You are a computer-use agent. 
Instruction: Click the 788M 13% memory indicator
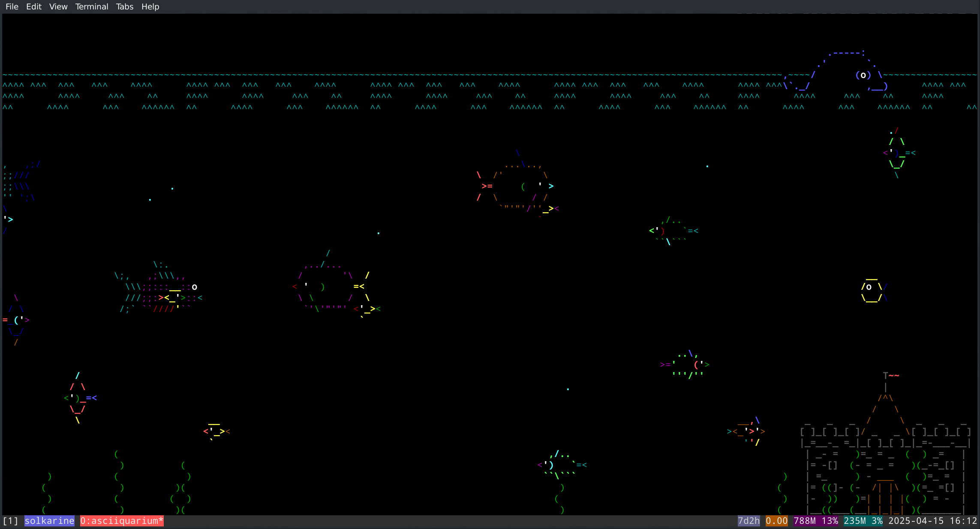click(815, 521)
